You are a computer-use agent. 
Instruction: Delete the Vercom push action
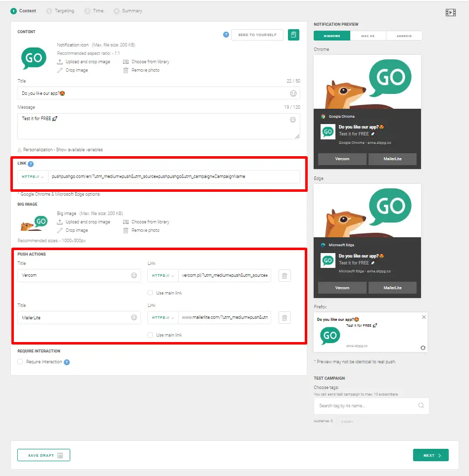tap(284, 276)
